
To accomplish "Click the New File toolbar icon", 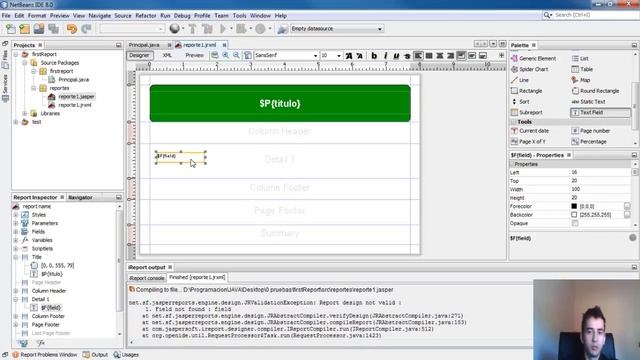I will [11, 29].
